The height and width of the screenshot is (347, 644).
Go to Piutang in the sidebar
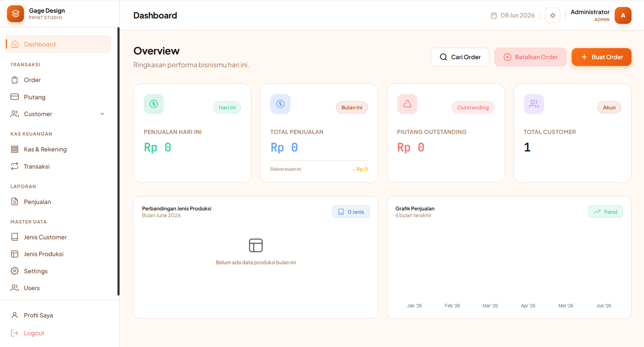tap(58, 97)
